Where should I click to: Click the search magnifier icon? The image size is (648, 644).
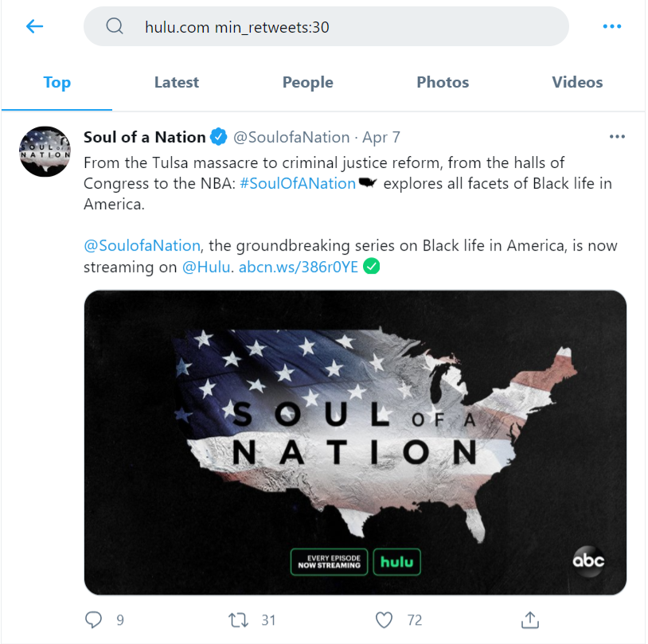pyautogui.click(x=114, y=25)
